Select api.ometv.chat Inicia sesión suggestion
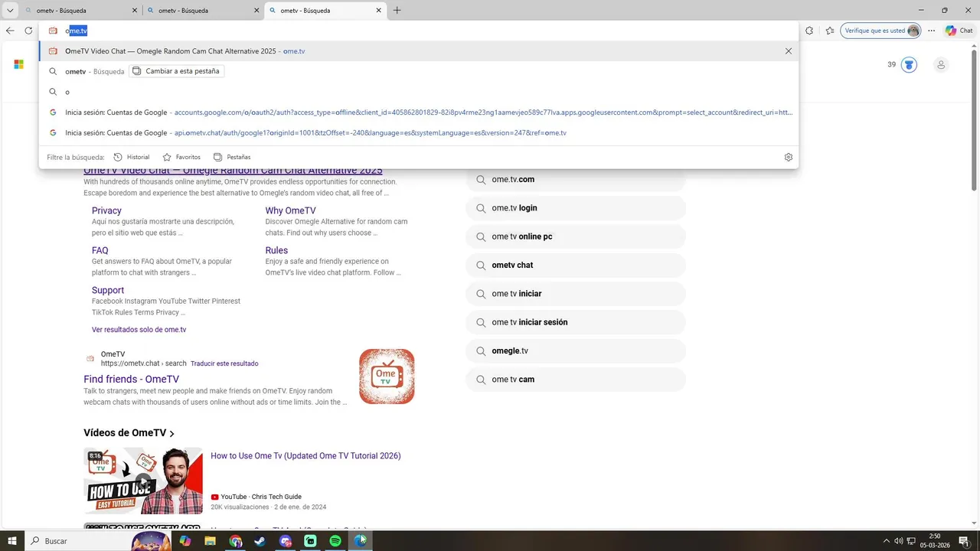This screenshot has height=551, width=980. coord(419,133)
